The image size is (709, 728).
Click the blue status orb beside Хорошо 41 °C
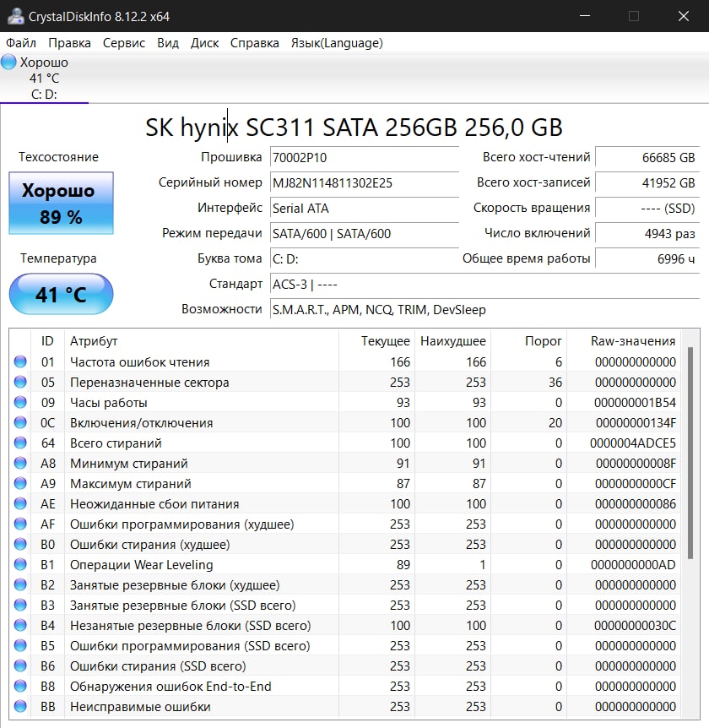pos(8,62)
